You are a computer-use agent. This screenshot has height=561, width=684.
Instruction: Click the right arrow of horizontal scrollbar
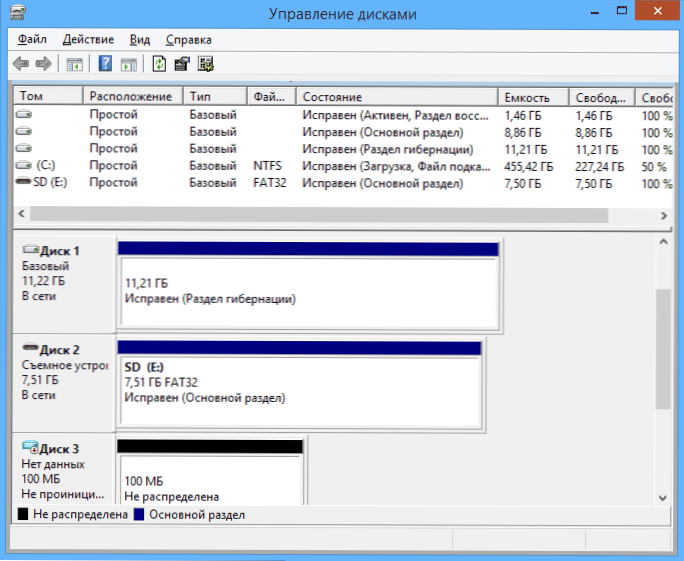coord(664,215)
